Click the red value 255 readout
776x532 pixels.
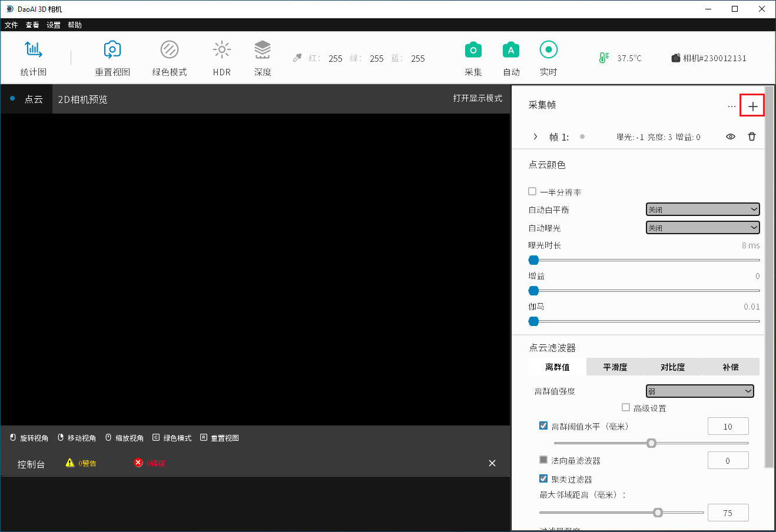click(x=336, y=58)
